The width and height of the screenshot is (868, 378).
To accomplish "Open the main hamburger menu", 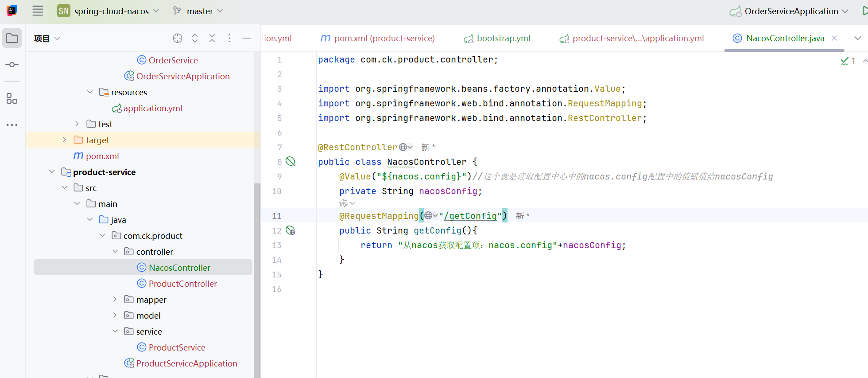I will tap(38, 11).
